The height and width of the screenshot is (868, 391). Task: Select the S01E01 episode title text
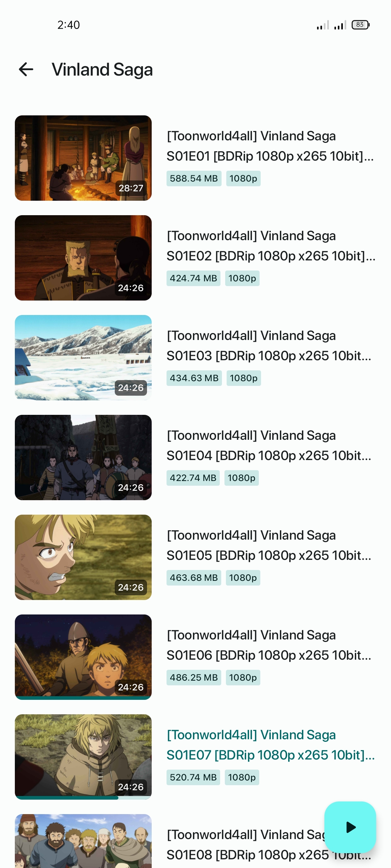(x=270, y=146)
